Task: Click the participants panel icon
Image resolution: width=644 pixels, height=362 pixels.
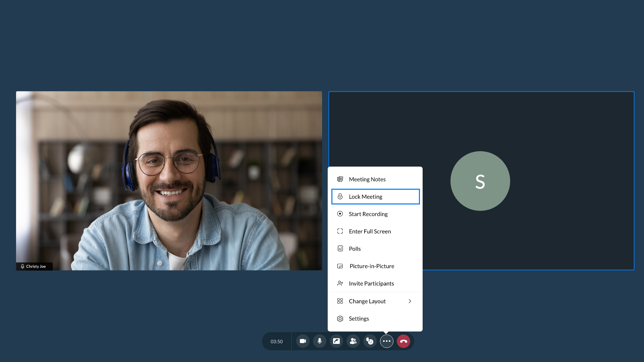Action: (x=353, y=341)
